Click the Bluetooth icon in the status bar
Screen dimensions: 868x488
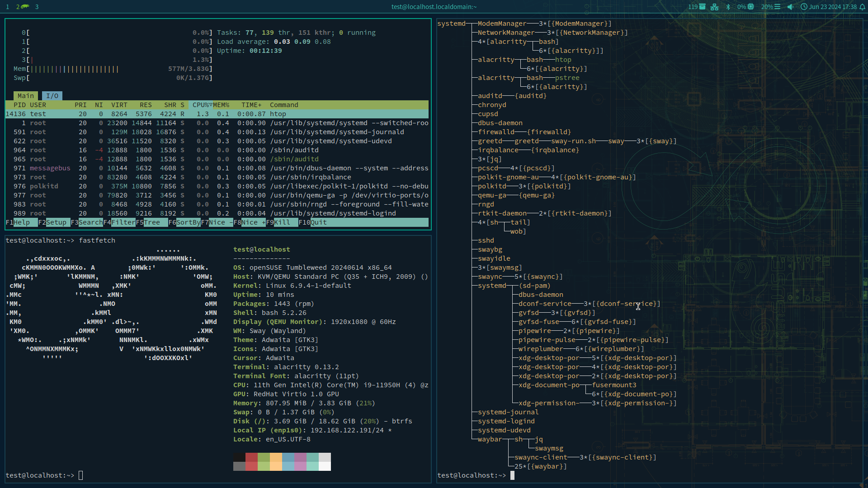tap(728, 6)
